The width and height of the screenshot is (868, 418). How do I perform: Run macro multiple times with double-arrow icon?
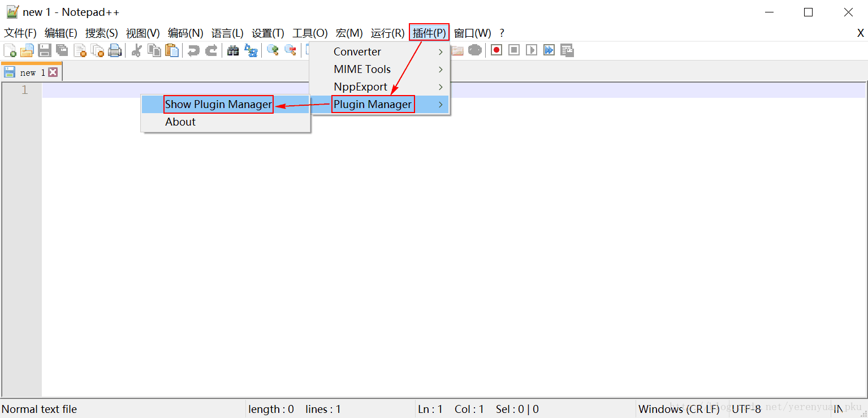click(x=549, y=50)
